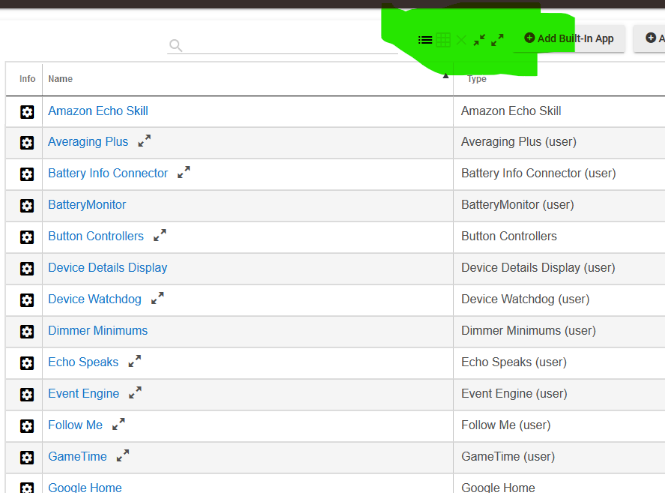The height and width of the screenshot is (493, 665).
Task: Expand Follow Me child apps
Action: coord(118,424)
